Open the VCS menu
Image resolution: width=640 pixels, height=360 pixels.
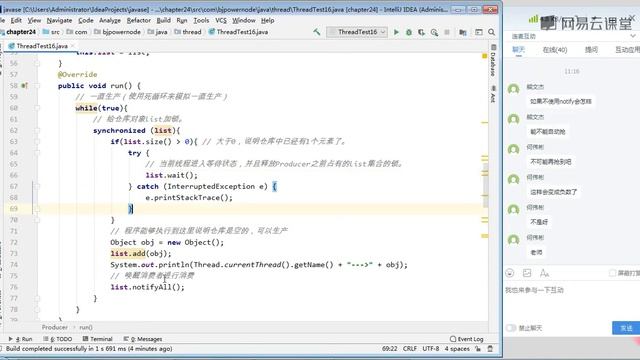pyautogui.click(x=221, y=20)
